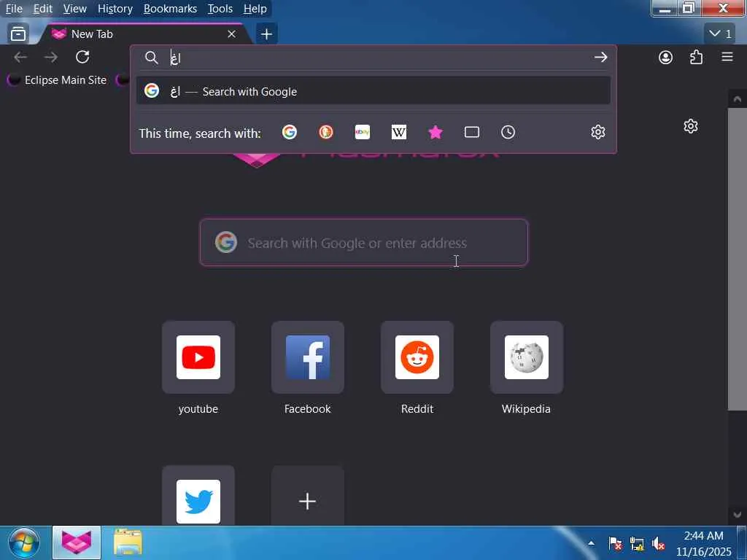The image size is (747, 560).
Task: Open Windows Explorer from taskbar
Action: coord(128,542)
